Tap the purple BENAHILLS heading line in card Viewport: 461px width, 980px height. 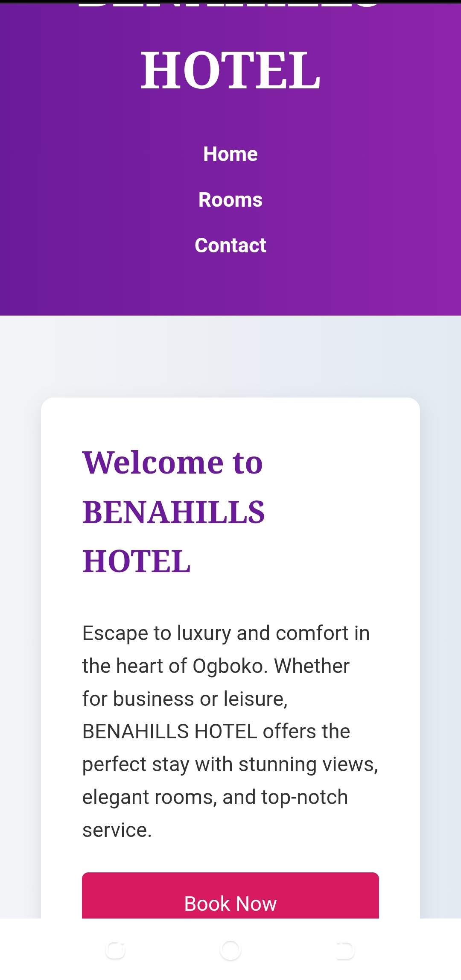pyautogui.click(x=173, y=512)
